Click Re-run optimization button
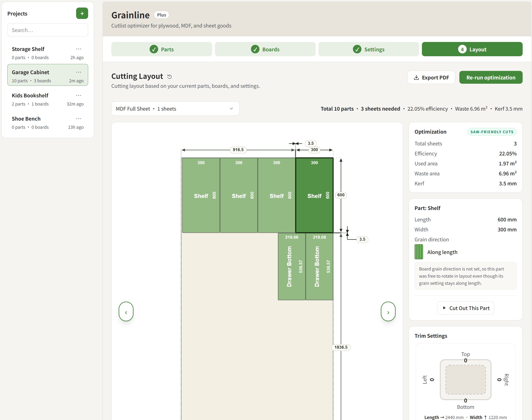 490,77
